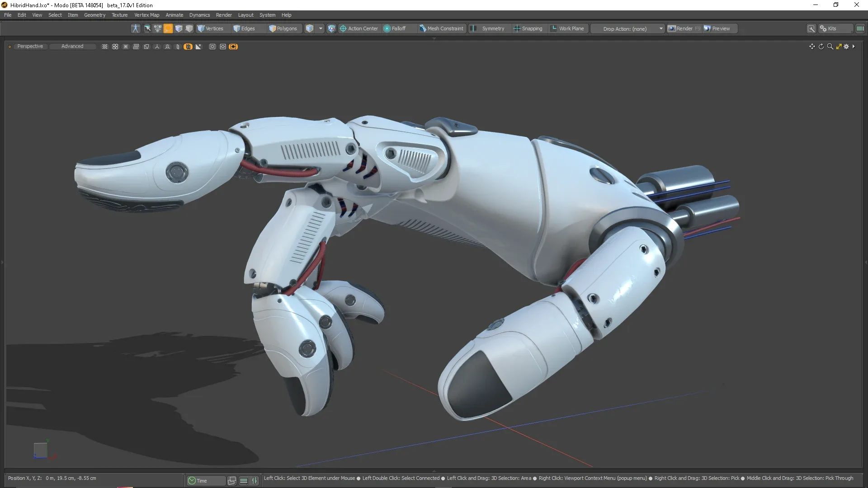Click the Position X, Y, Z readout
The width and height of the screenshot is (868, 488).
pos(52,478)
